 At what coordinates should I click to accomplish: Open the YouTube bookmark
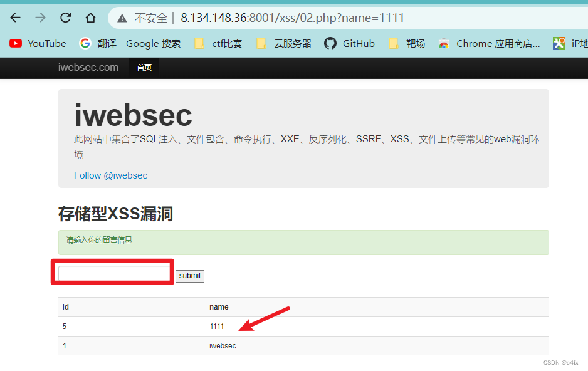click(38, 43)
